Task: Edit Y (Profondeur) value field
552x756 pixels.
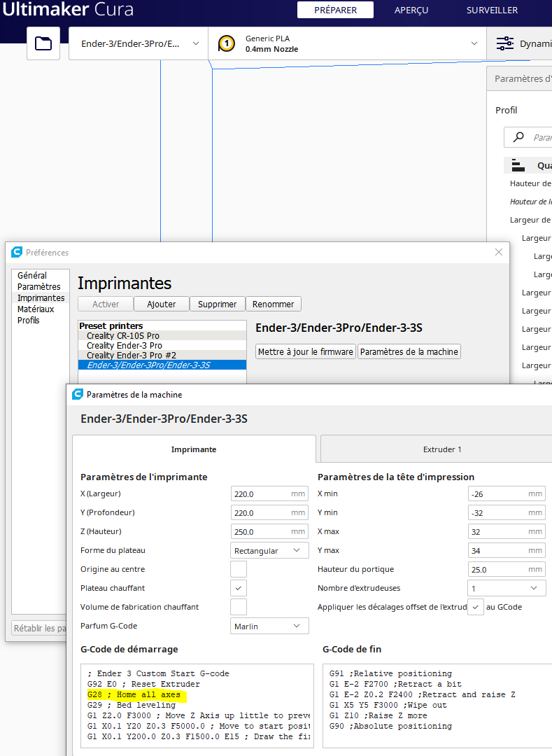Action: pyautogui.click(x=269, y=512)
